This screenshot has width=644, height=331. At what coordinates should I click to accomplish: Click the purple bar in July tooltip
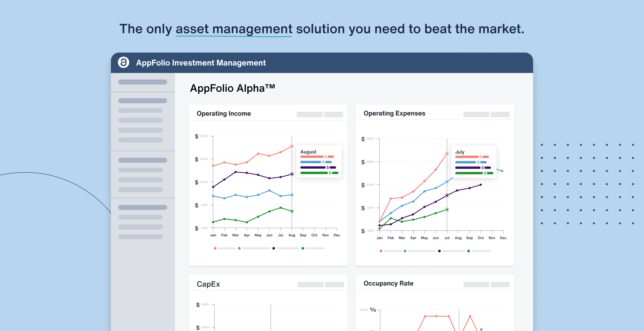pos(468,168)
